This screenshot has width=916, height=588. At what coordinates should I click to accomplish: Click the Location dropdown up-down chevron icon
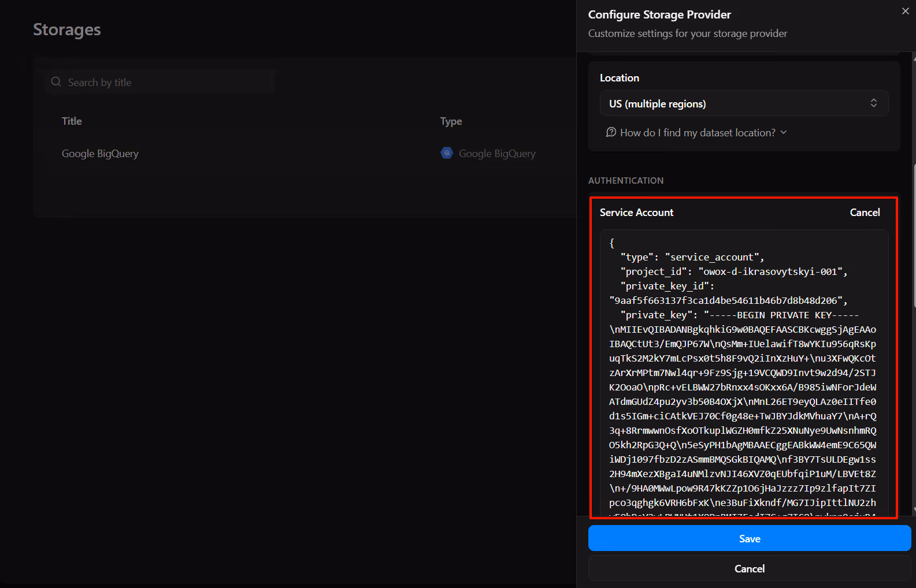pos(874,103)
